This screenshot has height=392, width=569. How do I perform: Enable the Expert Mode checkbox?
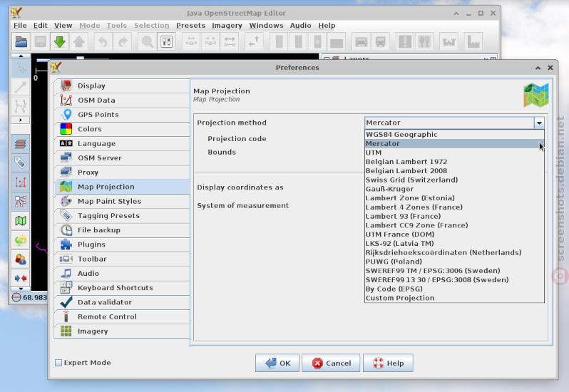[x=58, y=363]
